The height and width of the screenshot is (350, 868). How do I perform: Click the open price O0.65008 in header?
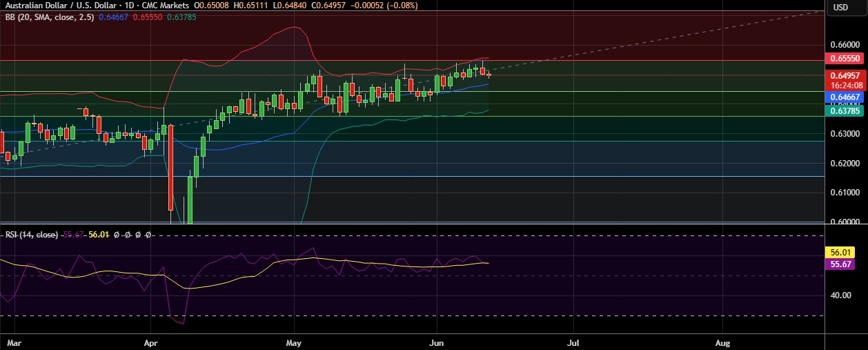(x=212, y=6)
